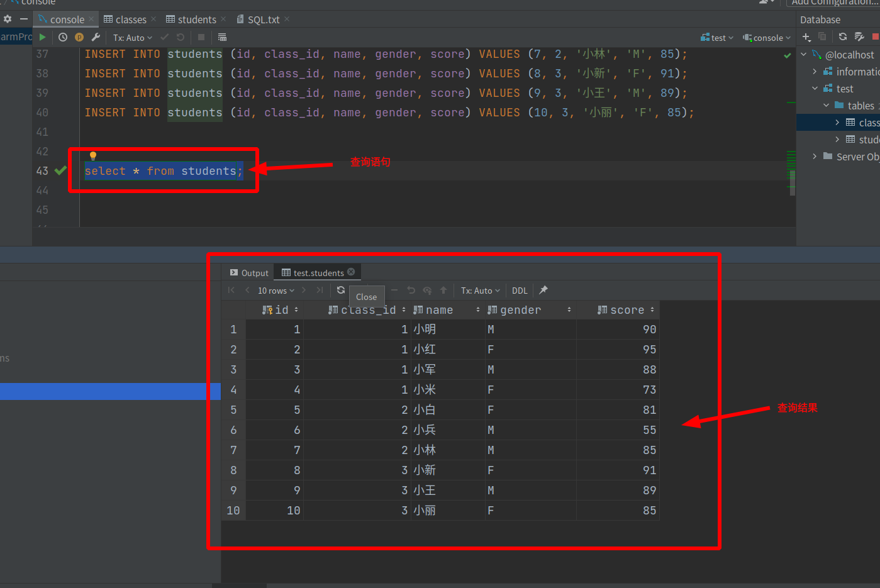The image size is (880, 588).
Task: Sort by the name column header
Action: tap(447, 310)
